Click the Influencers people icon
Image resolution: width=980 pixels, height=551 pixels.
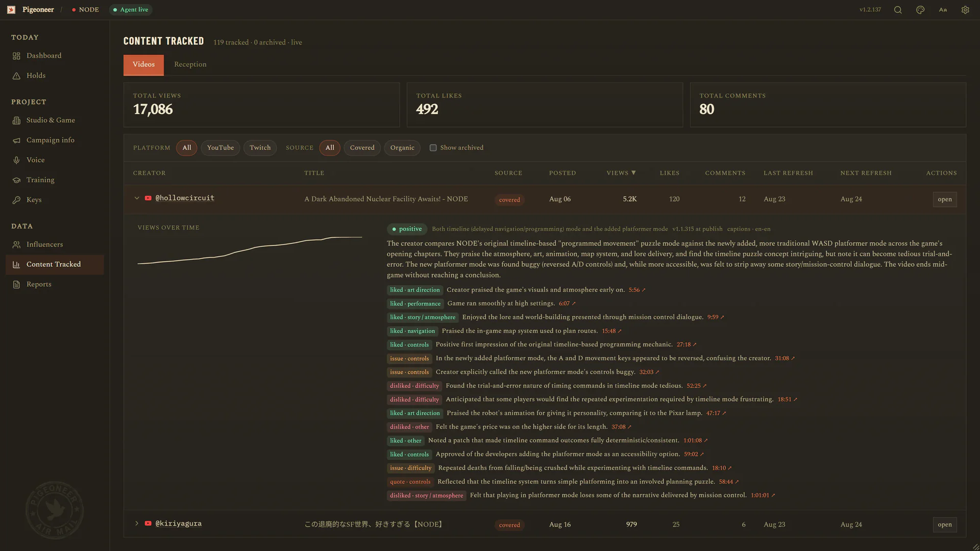coord(16,245)
